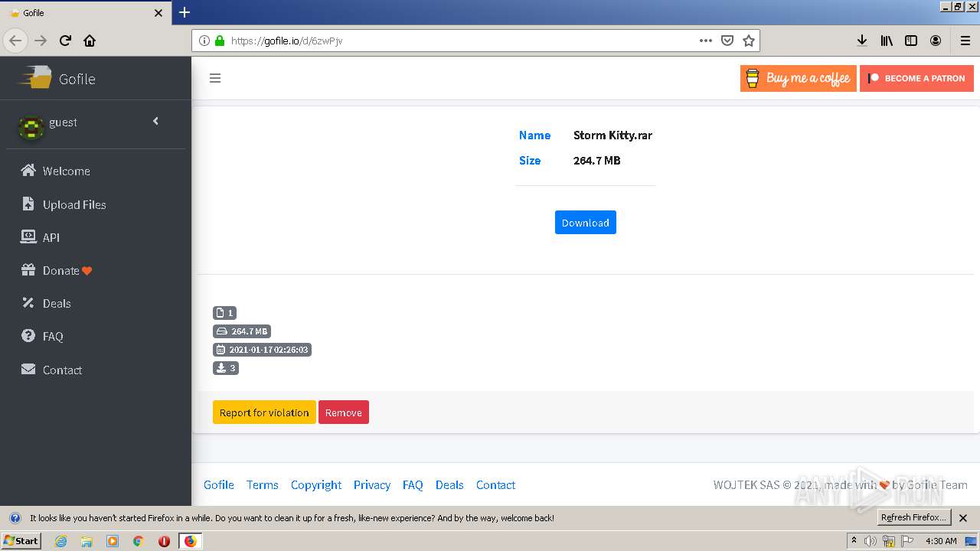Click the Refresh Firefox button

point(913,517)
